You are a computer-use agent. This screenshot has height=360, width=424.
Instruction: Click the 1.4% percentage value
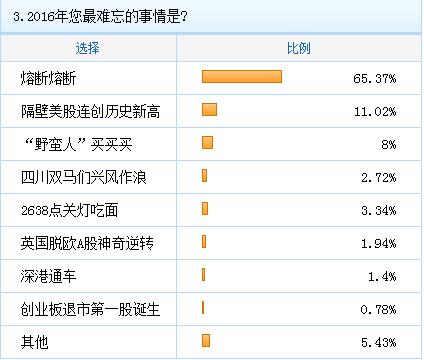(x=382, y=277)
